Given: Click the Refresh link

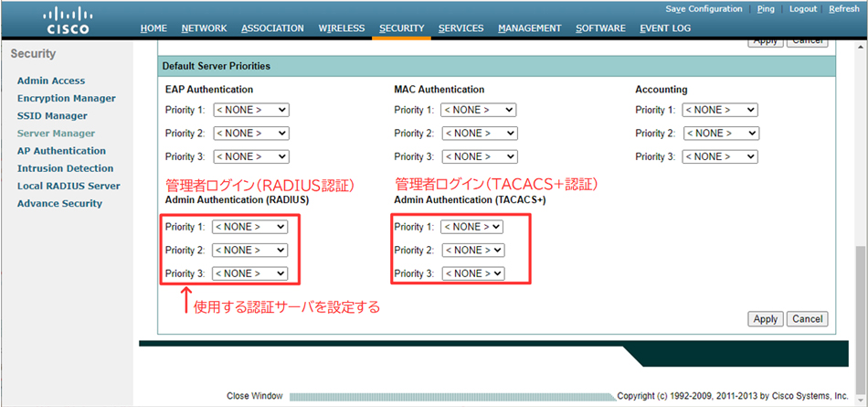Looking at the screenshot, I should (843, 9).
